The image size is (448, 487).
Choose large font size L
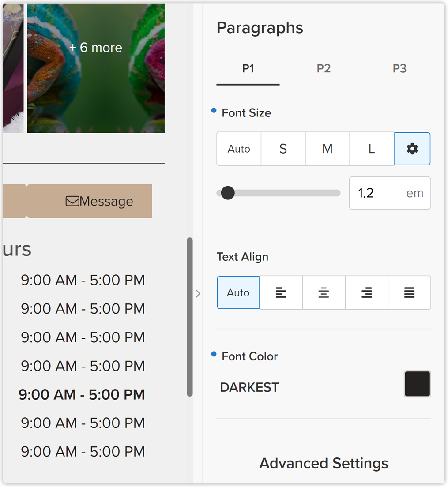[x=372, y=149]
